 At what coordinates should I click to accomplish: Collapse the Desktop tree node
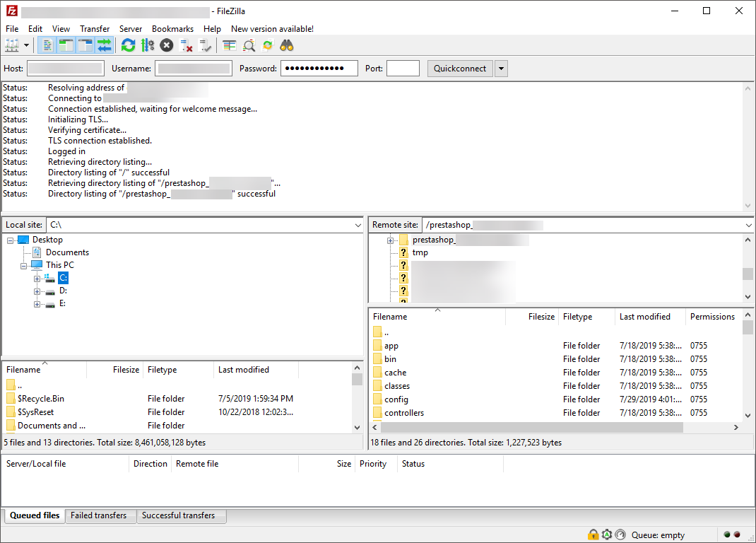(10, 240)
